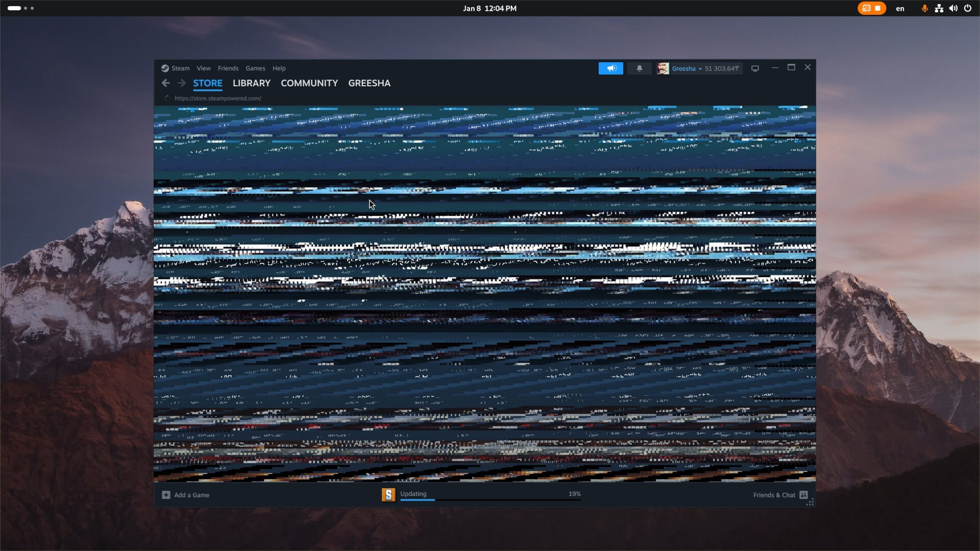Go forward with the right arrow

[x=182, y=83]
